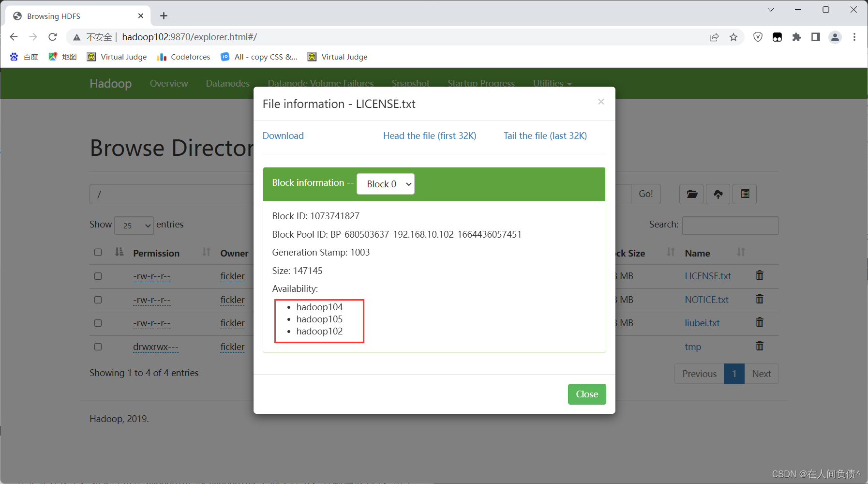Click Head the file (first 32K)
The width and height of the screenshot is (868, 484).
[430, 136]
